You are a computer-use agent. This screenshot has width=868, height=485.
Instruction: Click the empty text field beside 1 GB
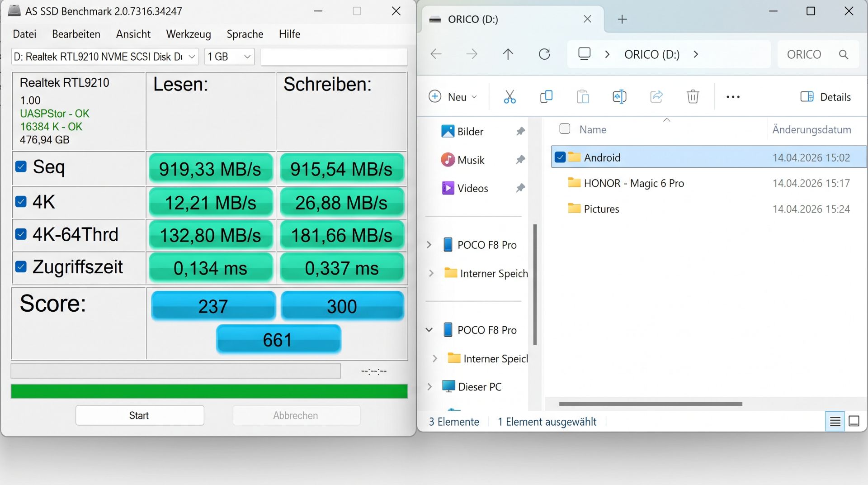point(334,57)
